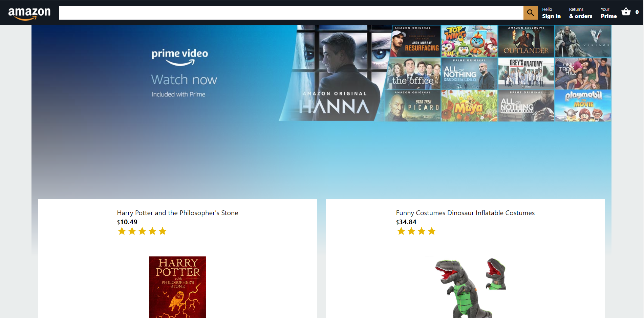The height and width of the screenshot is (318, 644).
Task: Select the Andy Murray Resurfacing thumbnail
Action: [x=415, y=41]
